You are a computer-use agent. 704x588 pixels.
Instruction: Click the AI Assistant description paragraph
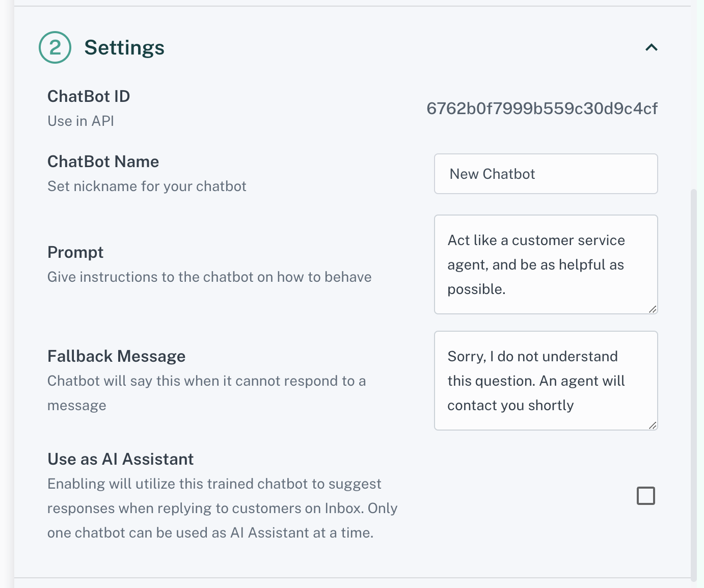coord(222,508)
